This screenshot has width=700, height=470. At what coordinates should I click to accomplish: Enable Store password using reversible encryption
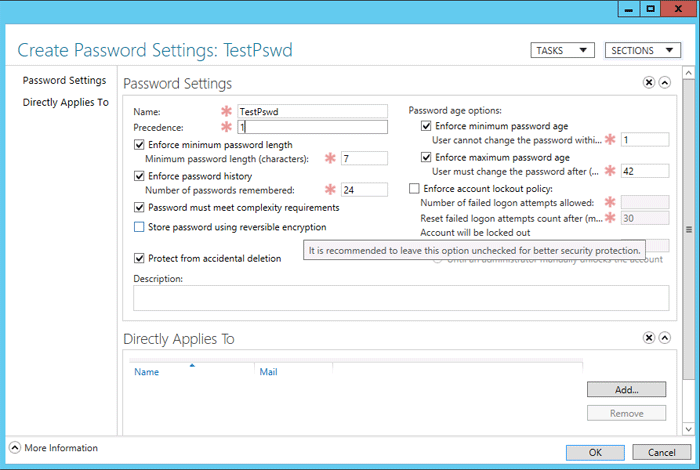pos(139,227)
